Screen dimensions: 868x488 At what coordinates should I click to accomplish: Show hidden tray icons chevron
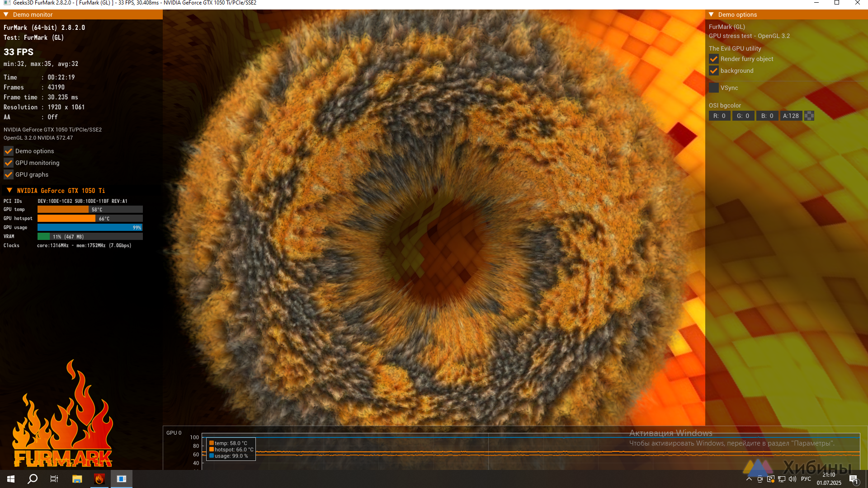pos(749,479)
